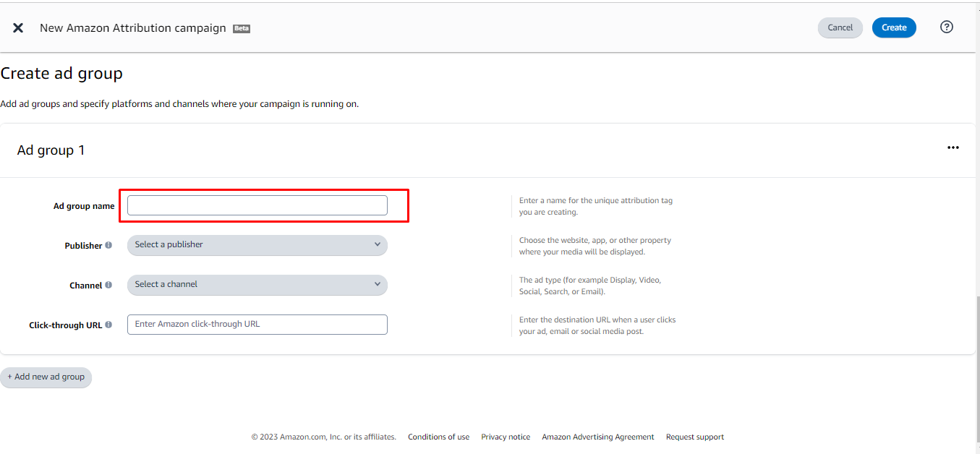
Task: Open the Select a channel dropdown
Action: point(257,285)
